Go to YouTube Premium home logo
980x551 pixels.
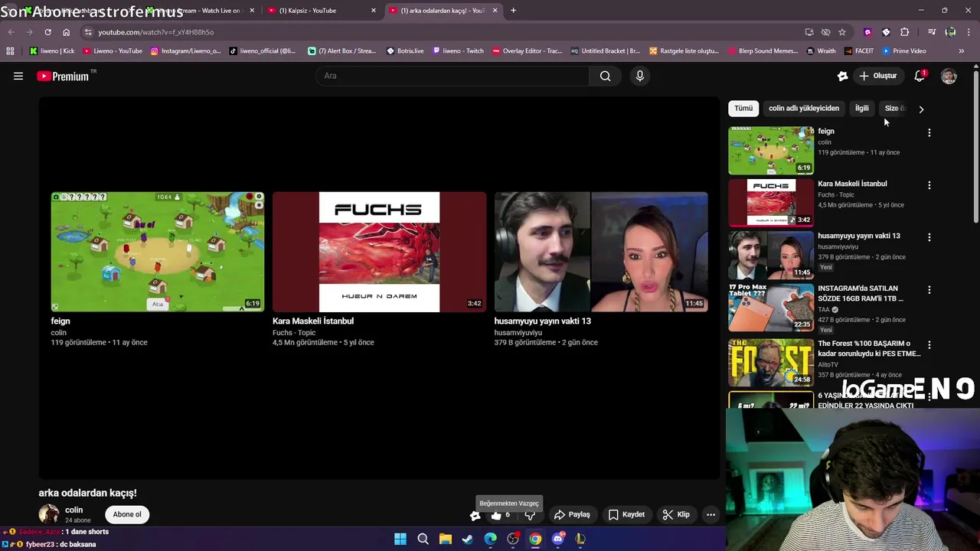63,76
